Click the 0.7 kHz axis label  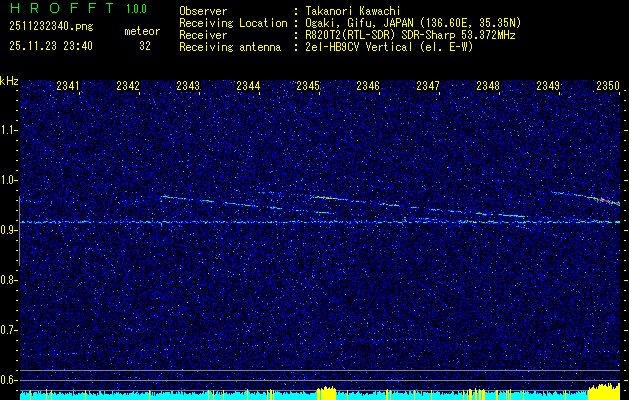pyautogui.click(x=7, y=330)
